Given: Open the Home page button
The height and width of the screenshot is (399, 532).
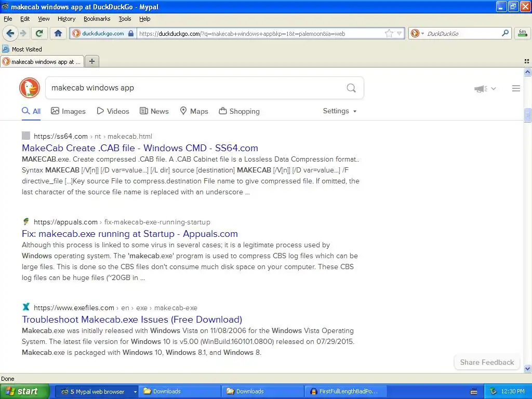Looking at the screenshot, I should coord(58,33).
